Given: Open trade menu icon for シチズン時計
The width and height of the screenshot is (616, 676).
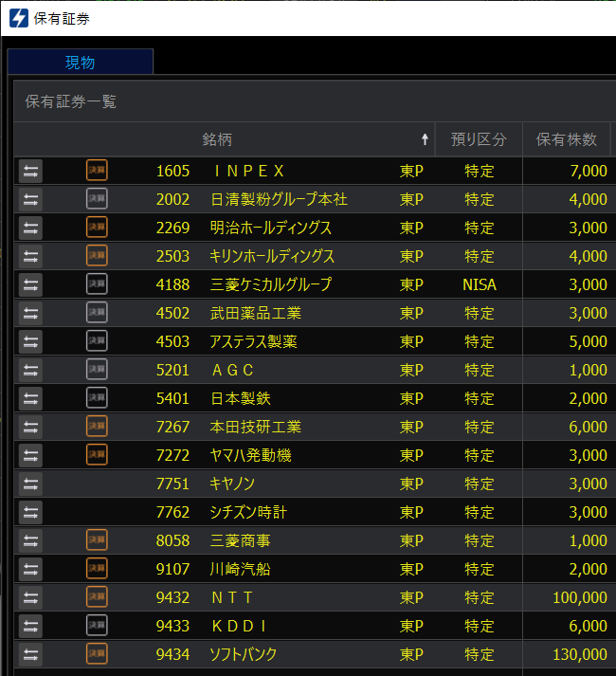Looking at the screenshot, I should 30,513.
